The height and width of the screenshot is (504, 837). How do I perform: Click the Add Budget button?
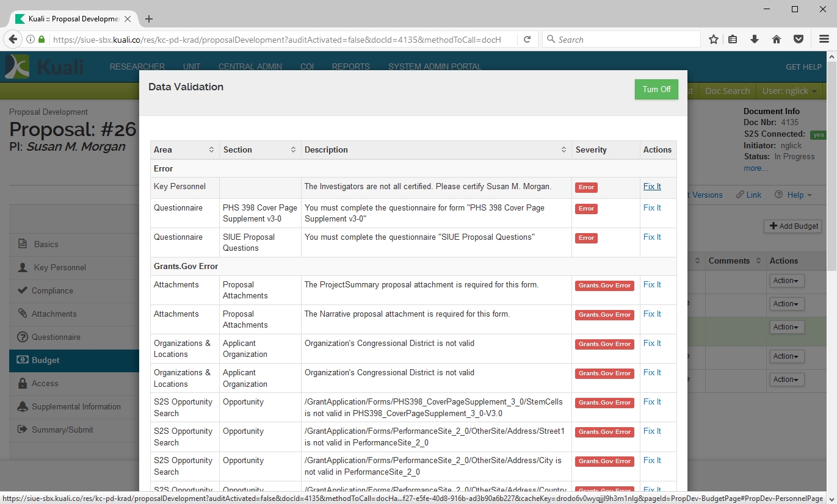(792, 226)
